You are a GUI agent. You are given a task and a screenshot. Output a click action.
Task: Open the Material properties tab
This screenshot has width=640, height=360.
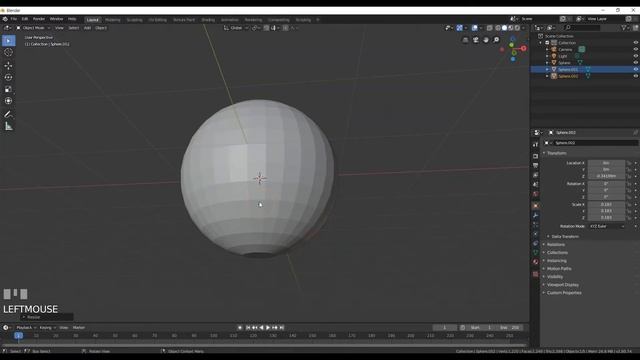tap(536, 262)
